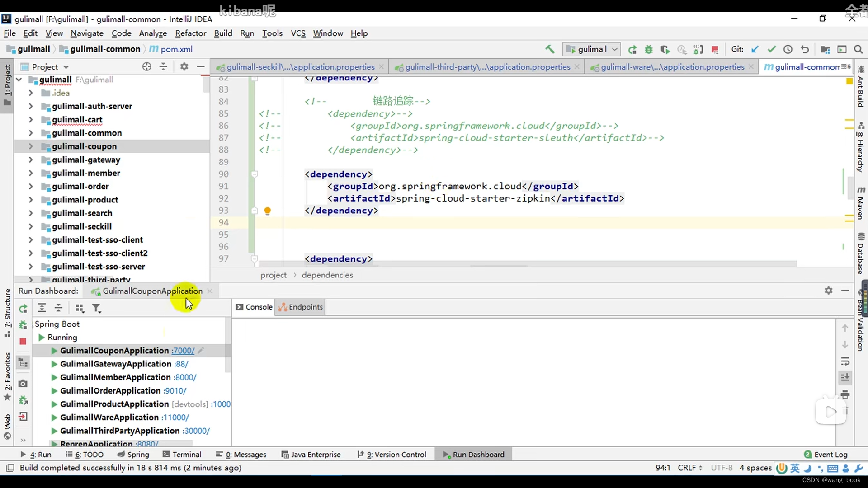Click the Rerun icon in Run Dashboard
This screenshot has height=488, width=868.
(23, 309)
